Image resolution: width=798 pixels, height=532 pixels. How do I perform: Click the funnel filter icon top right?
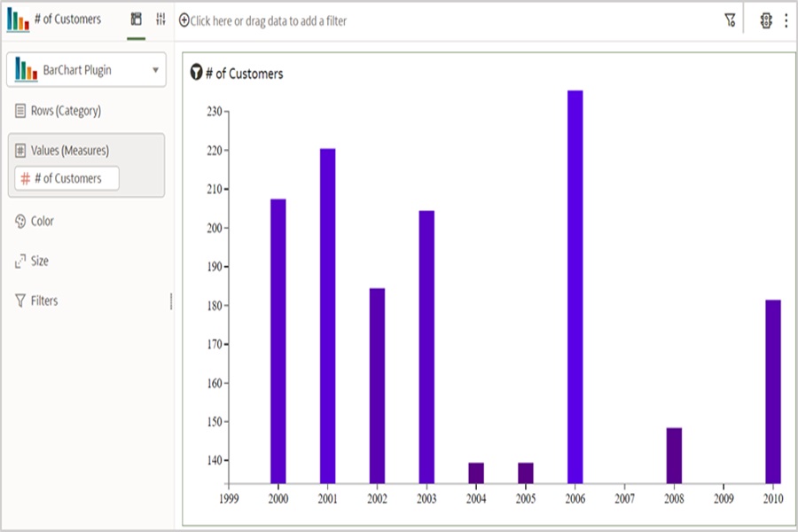729,20
